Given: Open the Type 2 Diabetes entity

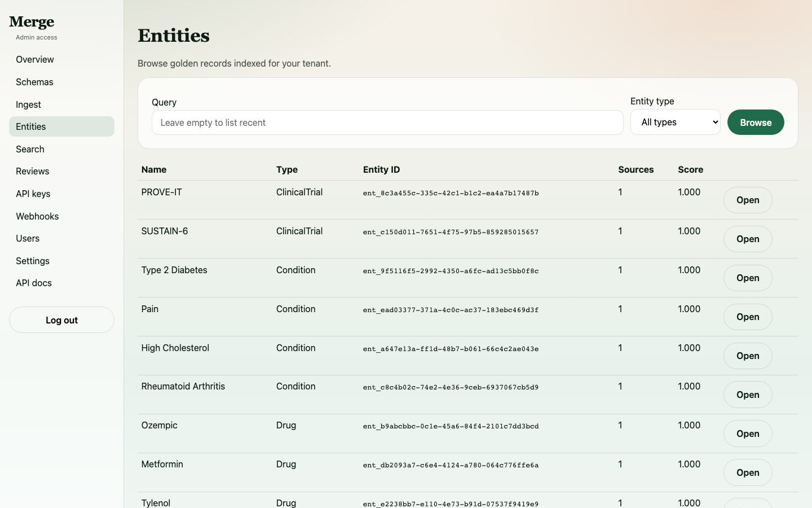Looking at the screenshot, I should point(748,278).
